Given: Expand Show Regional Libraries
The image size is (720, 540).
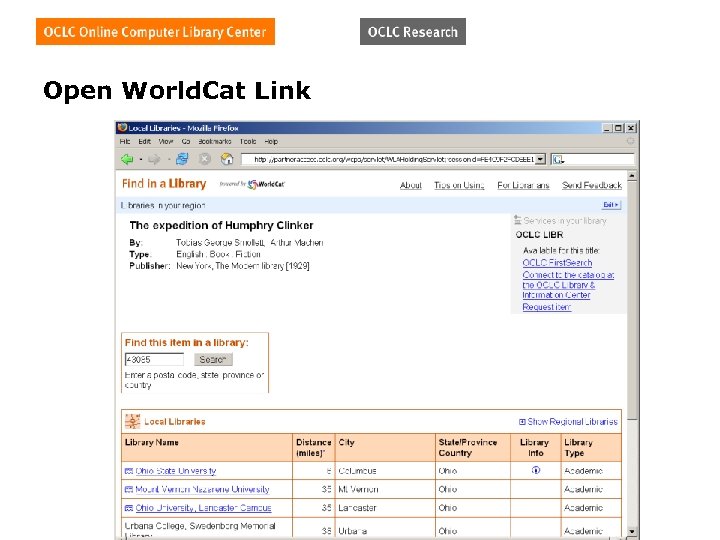Looking at the screenshot, I should pyautogui.click(x=568, y=422).
